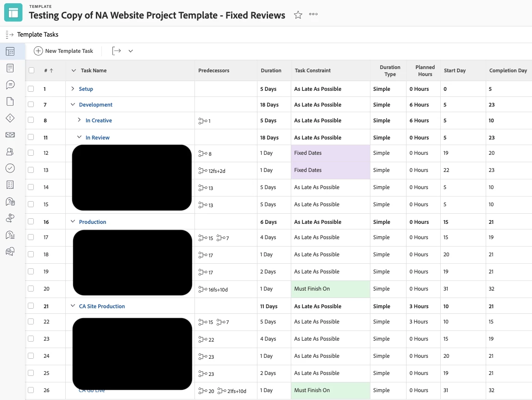Open the Queue Topics sidebar icon
This screenshot has width=532, height=400.
10,235
